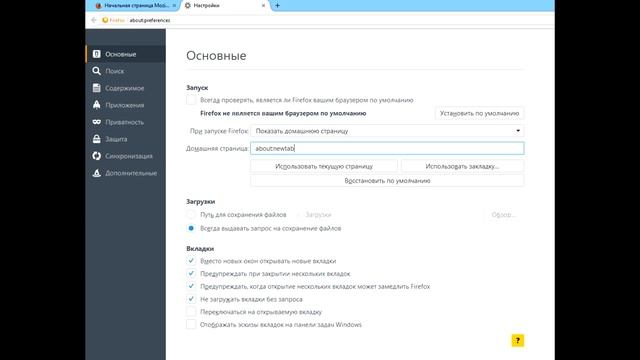640x360 pixels.
Task: Click the Дополнительные wizard hat icon
Action: pos(96,173)
